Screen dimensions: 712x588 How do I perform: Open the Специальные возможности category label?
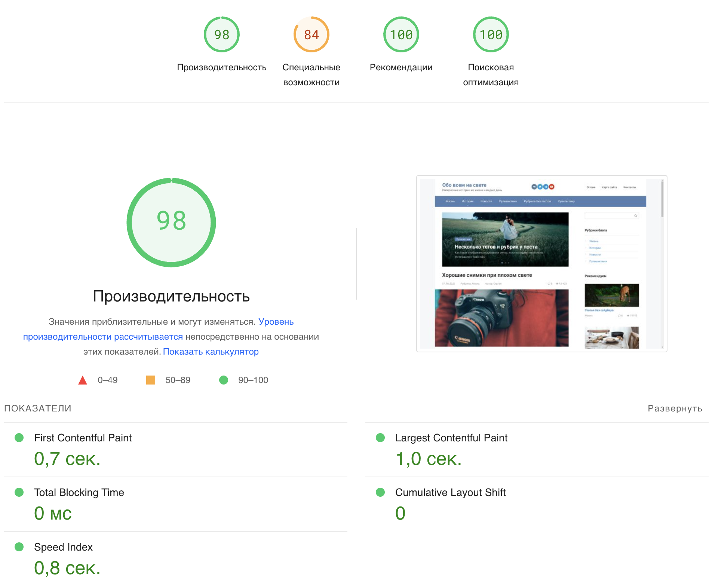click(311, 75)
